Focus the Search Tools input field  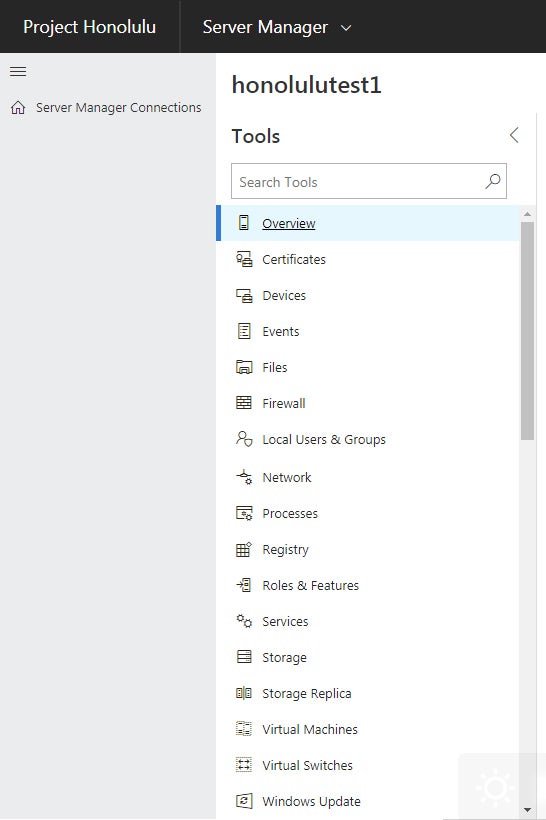coord(369,181)
